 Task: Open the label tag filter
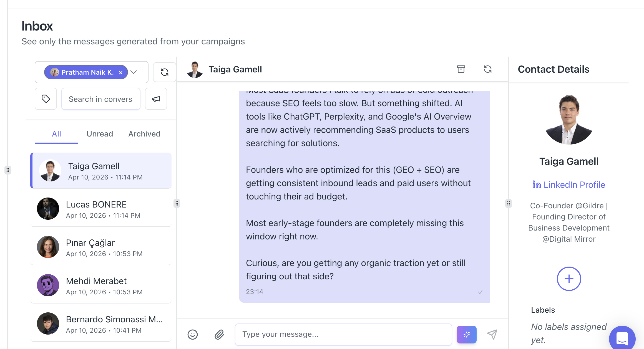point(46,99)
